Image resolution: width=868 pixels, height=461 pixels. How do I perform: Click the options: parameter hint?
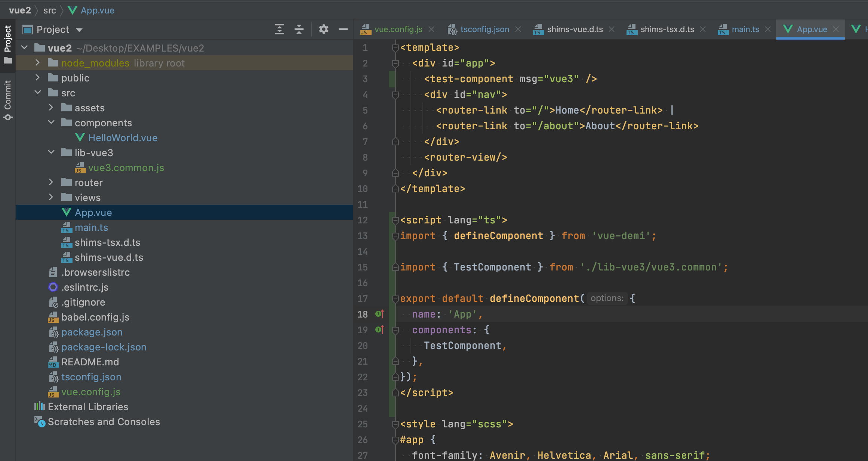tap(607, 298)
